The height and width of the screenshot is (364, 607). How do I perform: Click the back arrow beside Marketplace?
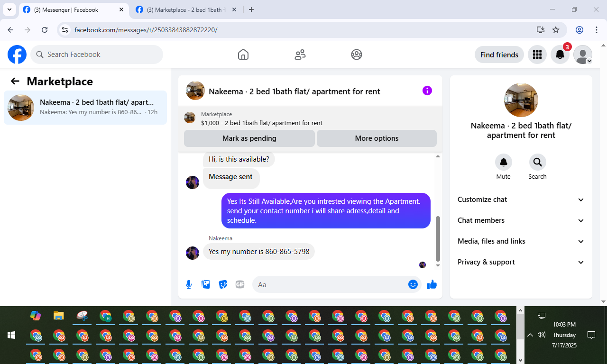click(15, 81)
